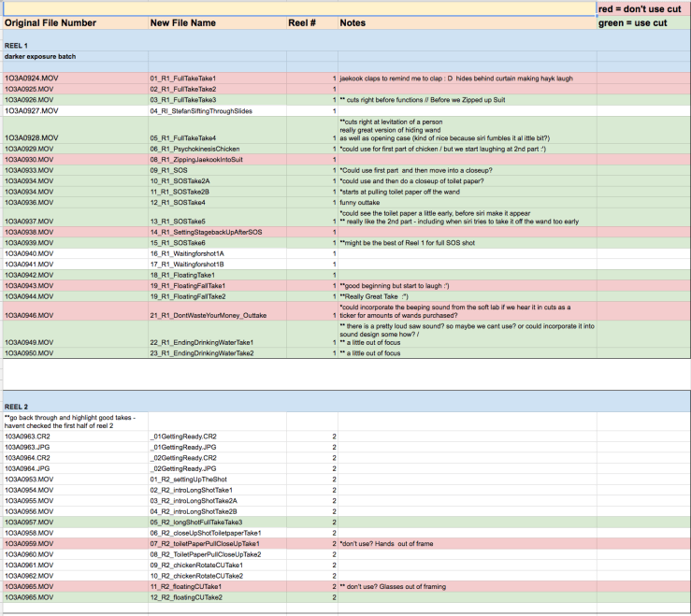Click the 'REEL 1' section heading
The height and width of the screenshot is (616, 691).
(x=17, y=45)
